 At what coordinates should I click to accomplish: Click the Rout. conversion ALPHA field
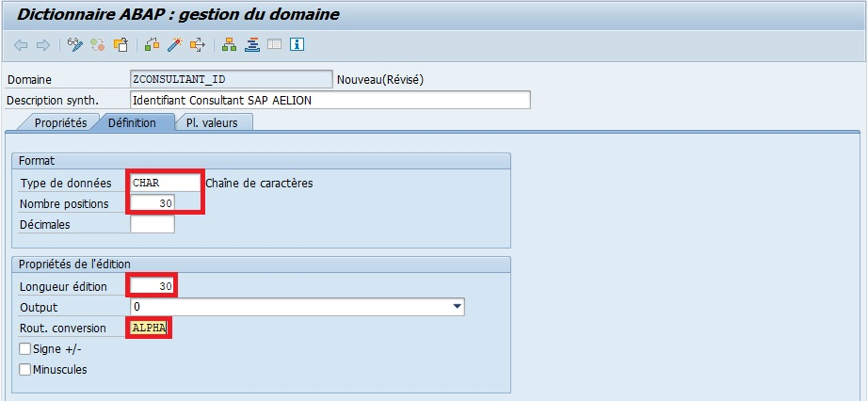tap(151, 328)
